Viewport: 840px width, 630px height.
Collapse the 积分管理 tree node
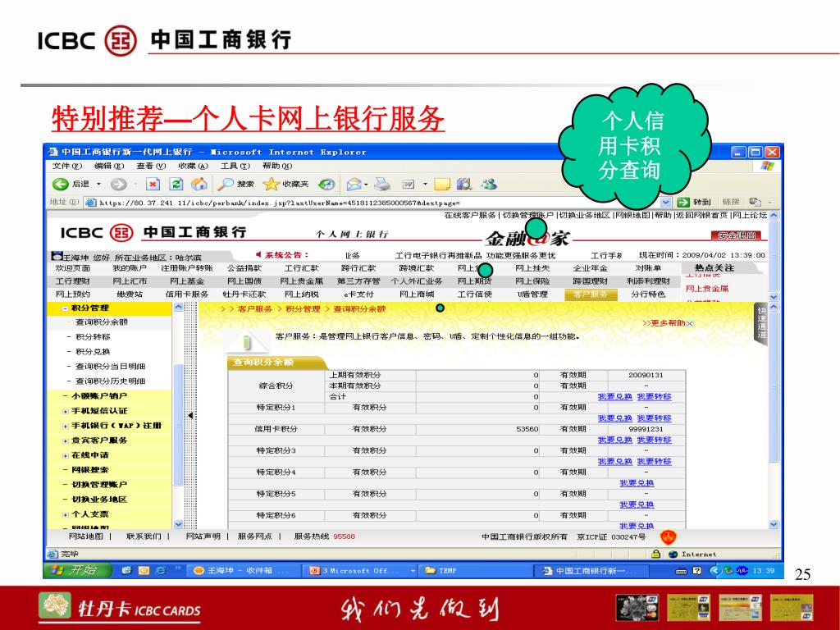click(65, 308)
